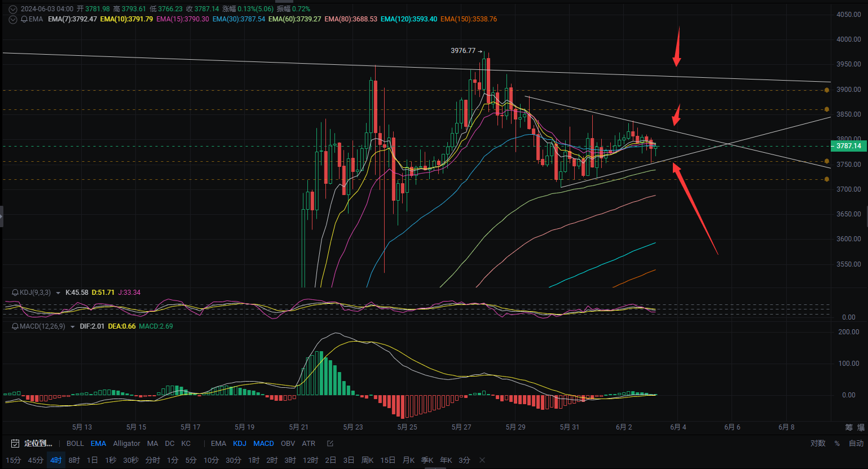The width and height of the screenshot is (868, 469).
Task: Switch to the 30分 timeframe
Action: [x=233, y=461]
